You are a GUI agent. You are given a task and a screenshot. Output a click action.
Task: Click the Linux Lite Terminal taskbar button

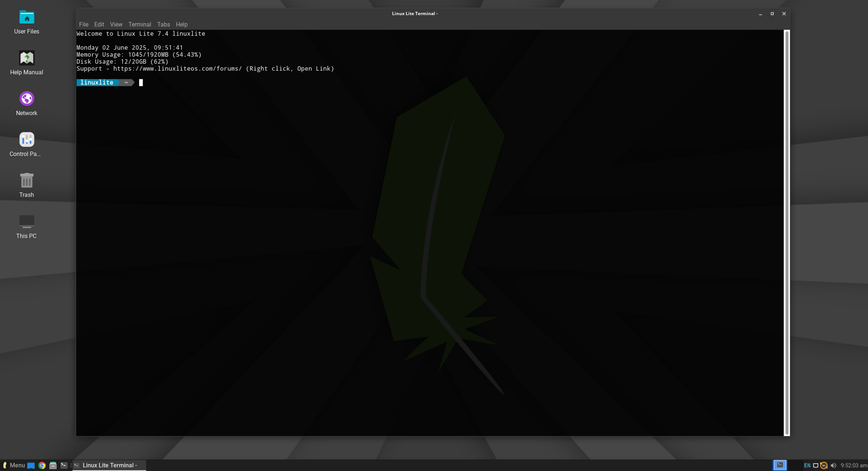point(109,465)
